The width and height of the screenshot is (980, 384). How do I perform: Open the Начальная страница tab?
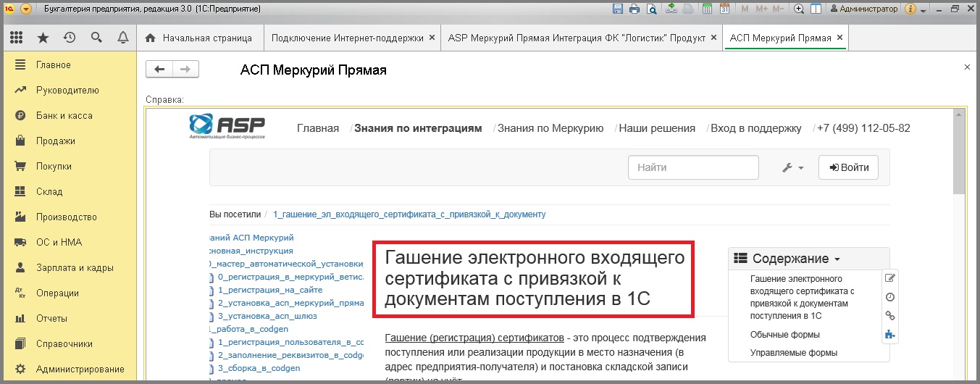click(x=199, y=38)
